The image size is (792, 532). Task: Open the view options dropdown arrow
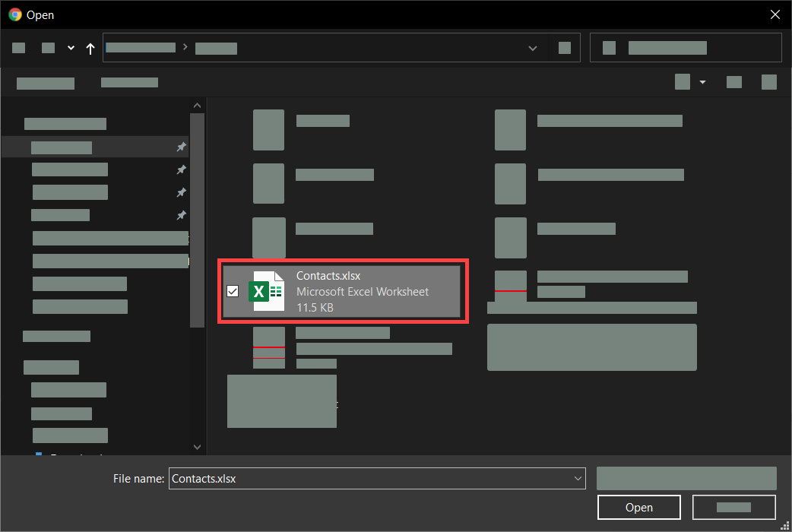click(702, 82)
